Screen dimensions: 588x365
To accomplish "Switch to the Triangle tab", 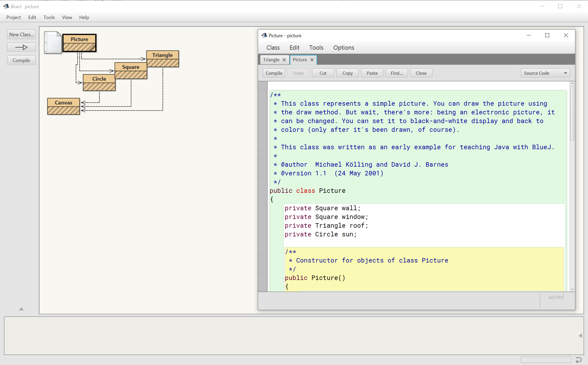I will [x=271, y=60].
